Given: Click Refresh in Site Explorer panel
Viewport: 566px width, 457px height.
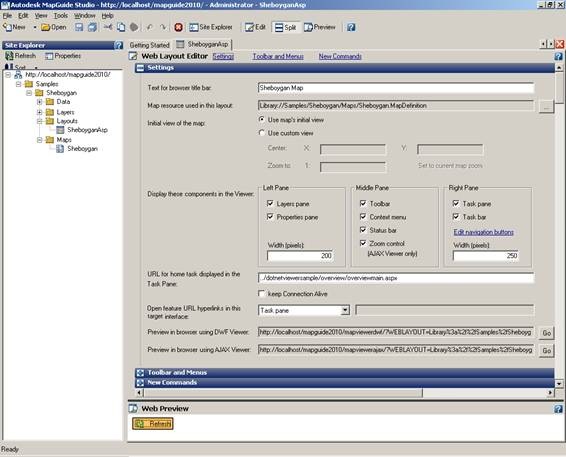Looking at the screenshot, I should click(x=20, y=56).
